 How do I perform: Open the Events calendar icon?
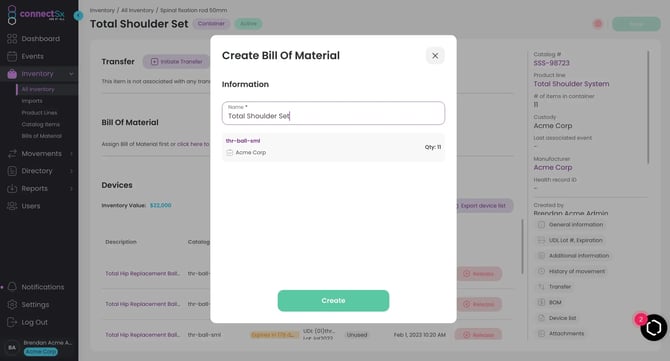[12, 56]
